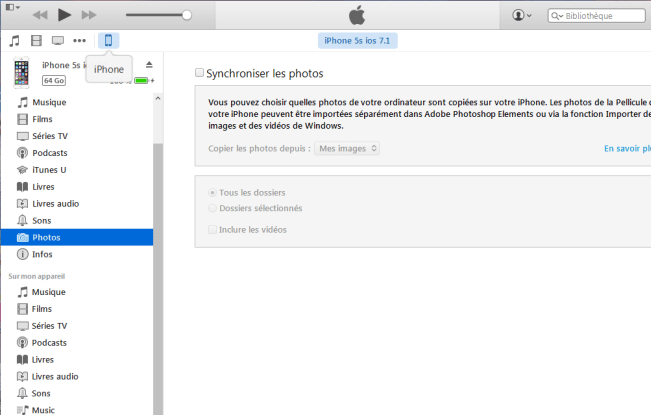Click the Apple logo in status display
Screen dimensions: 651x415
(357, 15)
